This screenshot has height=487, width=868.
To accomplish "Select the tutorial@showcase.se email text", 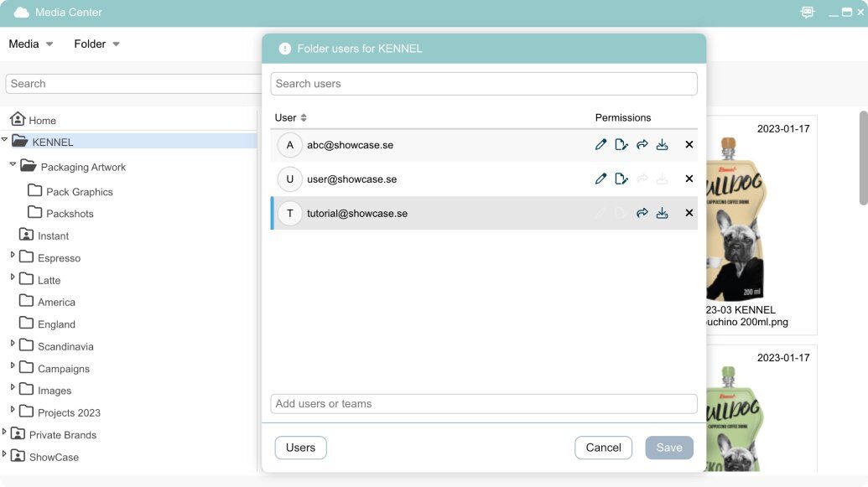I will pyautogui.click(x=357, y=214).
